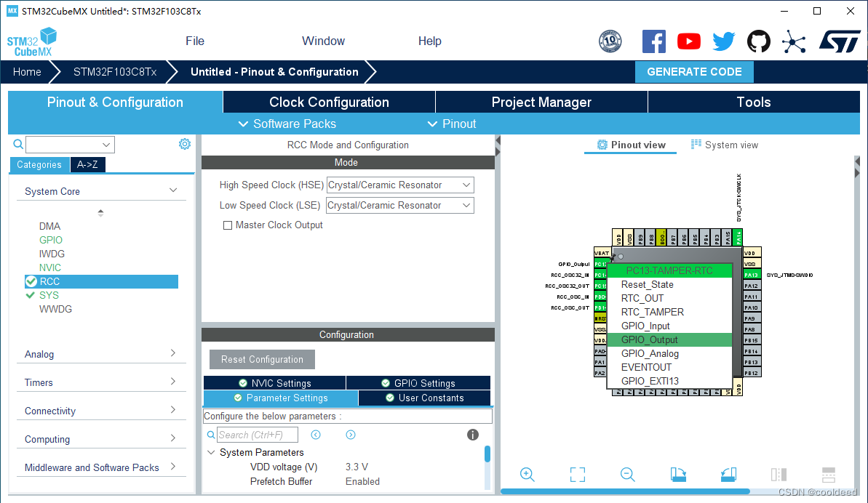This screenshot has height=503, width=868.
Task: Expand Middleware and Software Packs category
Action: tap(173, 466)
